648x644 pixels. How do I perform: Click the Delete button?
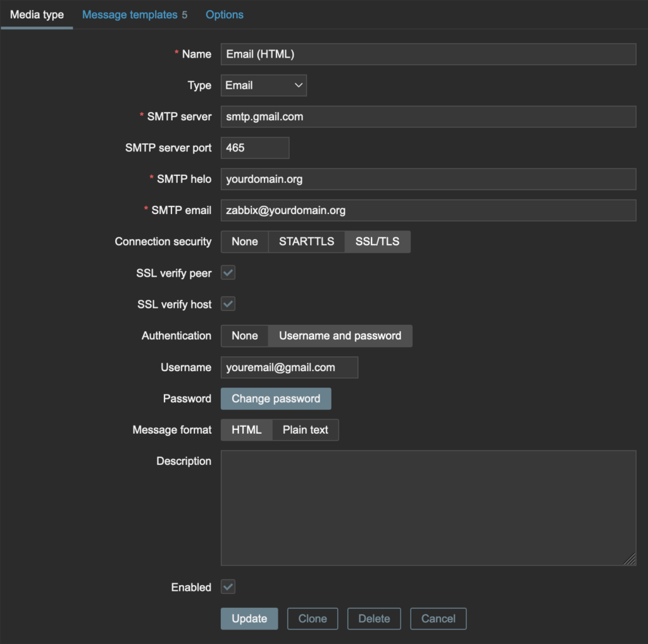(x=374, y=619)
